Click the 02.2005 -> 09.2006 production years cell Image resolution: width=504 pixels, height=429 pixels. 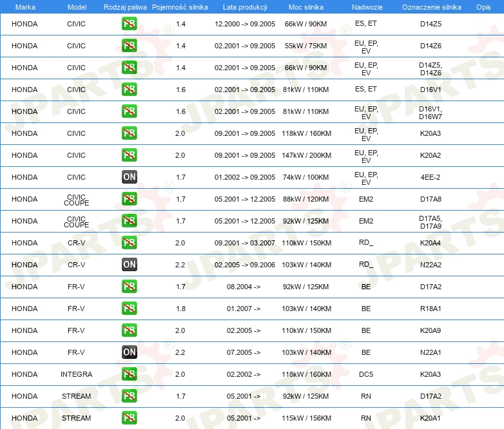click(245, 265)
